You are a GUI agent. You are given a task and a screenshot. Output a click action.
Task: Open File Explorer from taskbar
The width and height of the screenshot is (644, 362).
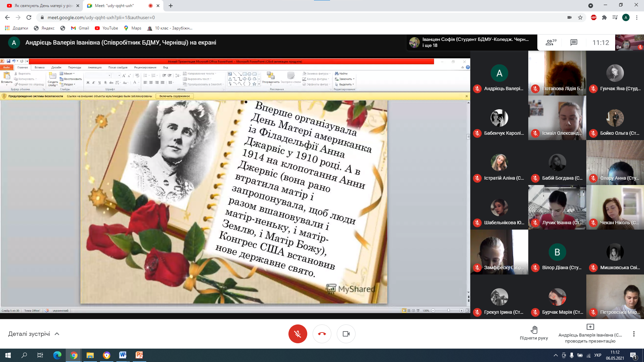pyautogui.click(x=90, y=355)
